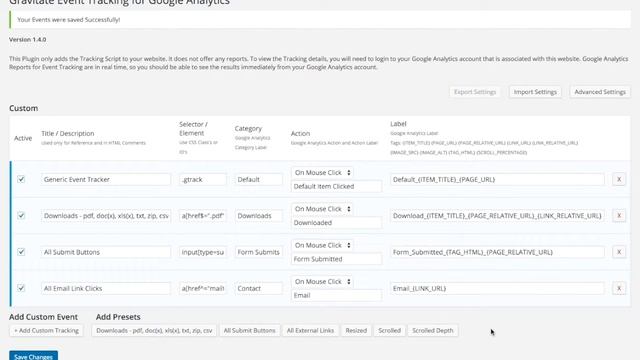Click the Add Presets heading
640x360 pixels.
click(118, 317)
